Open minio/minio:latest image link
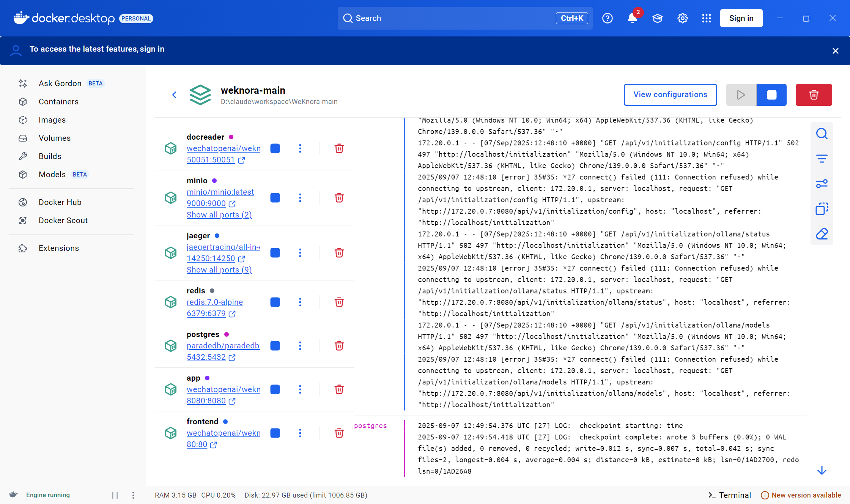 220,192
